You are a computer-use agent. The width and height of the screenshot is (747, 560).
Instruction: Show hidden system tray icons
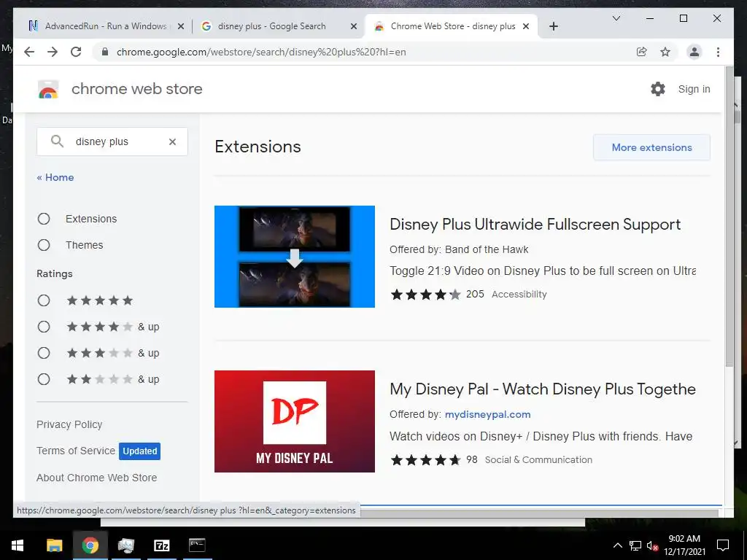(x=617, y=545)
